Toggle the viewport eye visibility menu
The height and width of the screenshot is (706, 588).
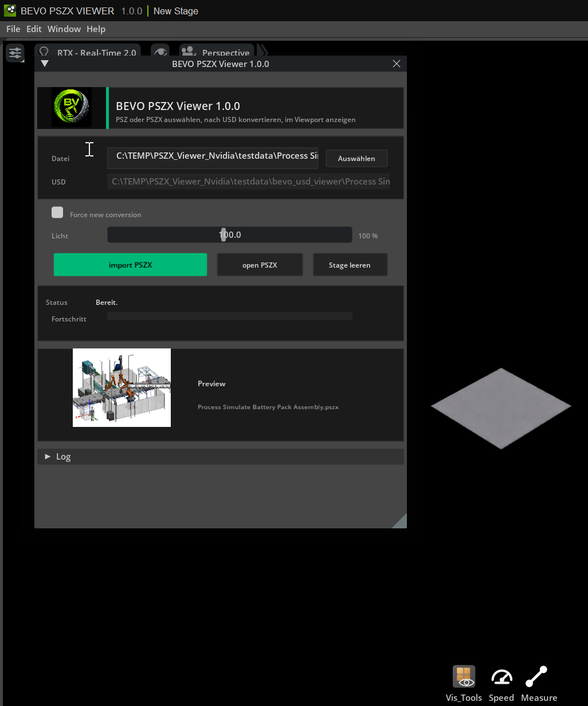160,50
